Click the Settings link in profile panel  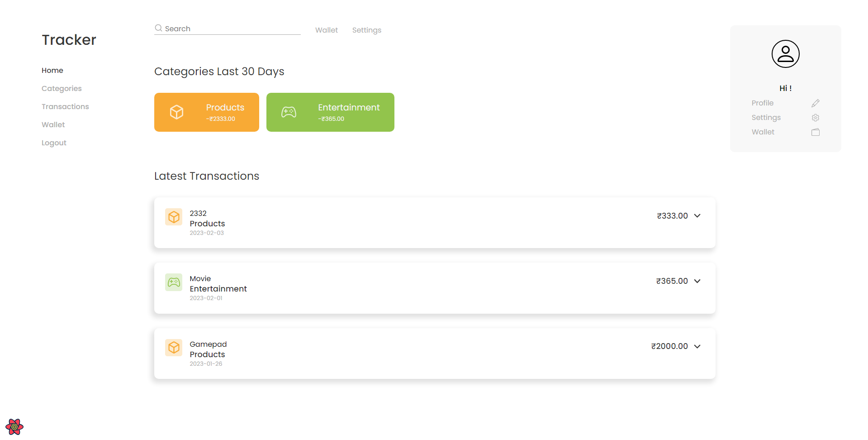pyautogui.click(x=766, y=118)
